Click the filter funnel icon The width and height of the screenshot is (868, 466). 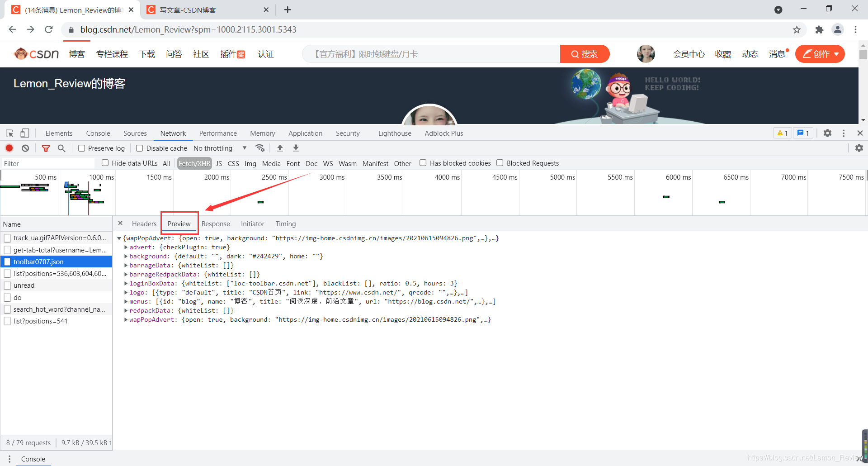tap(46, 148)
